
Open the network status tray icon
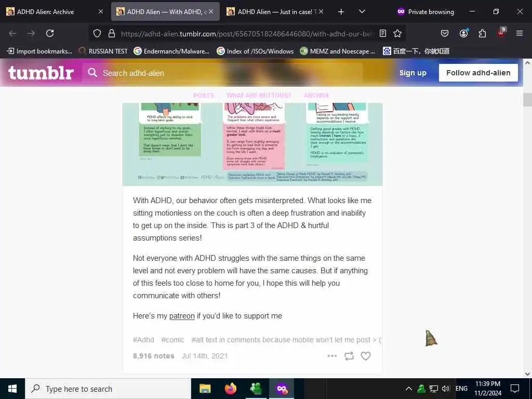(x=434, y=389)
